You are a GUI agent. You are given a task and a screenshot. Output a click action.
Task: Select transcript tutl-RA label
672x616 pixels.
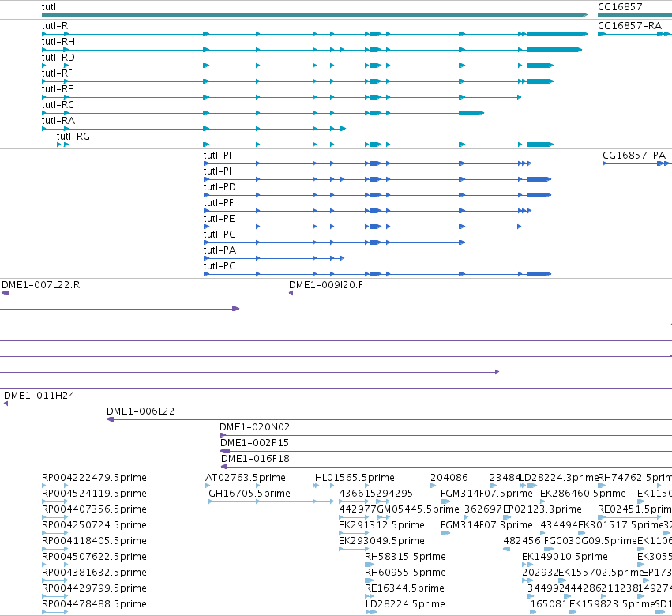58,121
